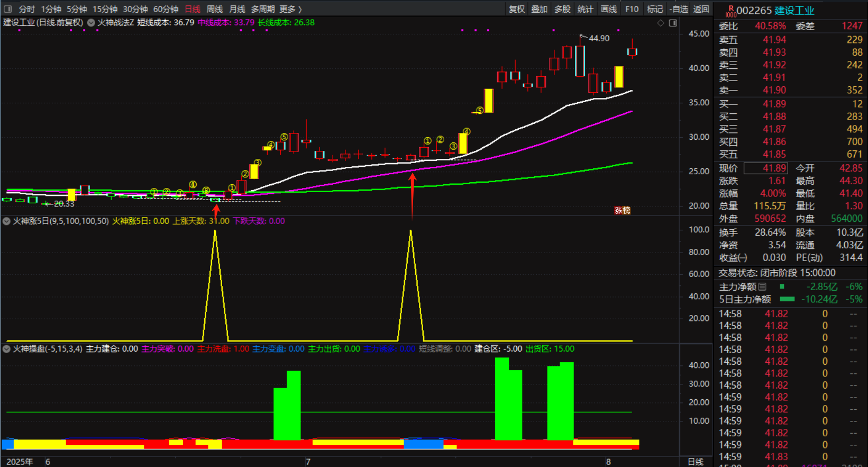Remove stock from watchlist via -自选

click(678, 9)
